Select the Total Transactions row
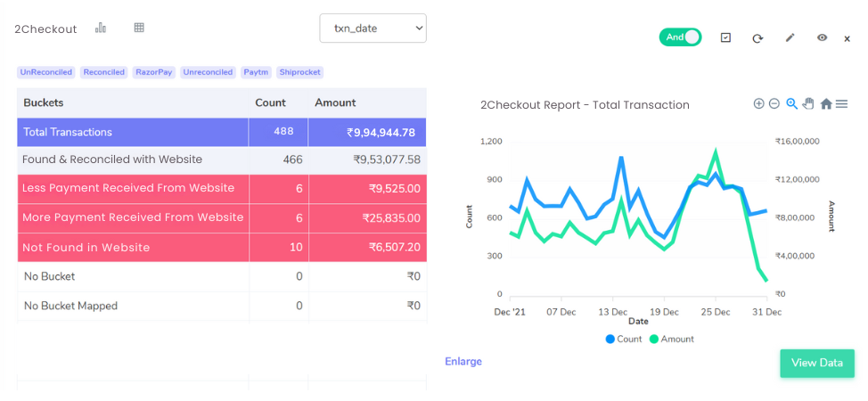868x401 pixels. click(x=222, y=132)
